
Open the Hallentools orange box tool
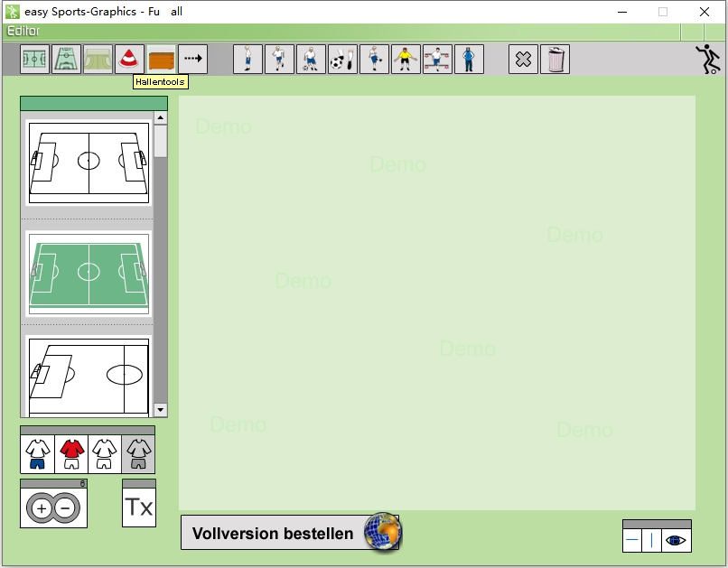tap(162, 60)
